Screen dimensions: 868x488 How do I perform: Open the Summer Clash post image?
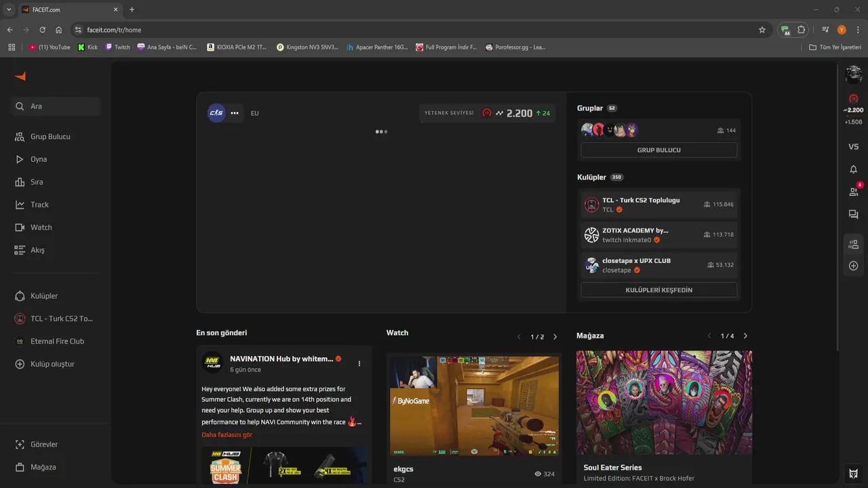(x=285, y=465)
